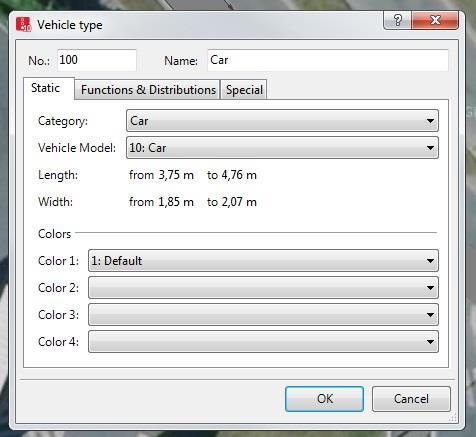Expand the Vehicle Model dropdown arrow
Viewport: 476px width, 437px height.
[430, 148]
